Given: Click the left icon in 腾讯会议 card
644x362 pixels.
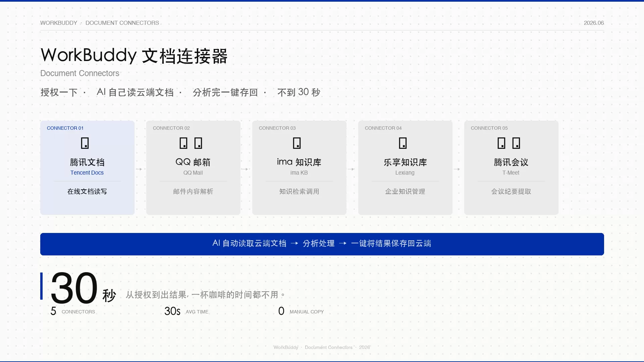Looking at the screenshot, I should pyautogui.click(x=501, y=143).
